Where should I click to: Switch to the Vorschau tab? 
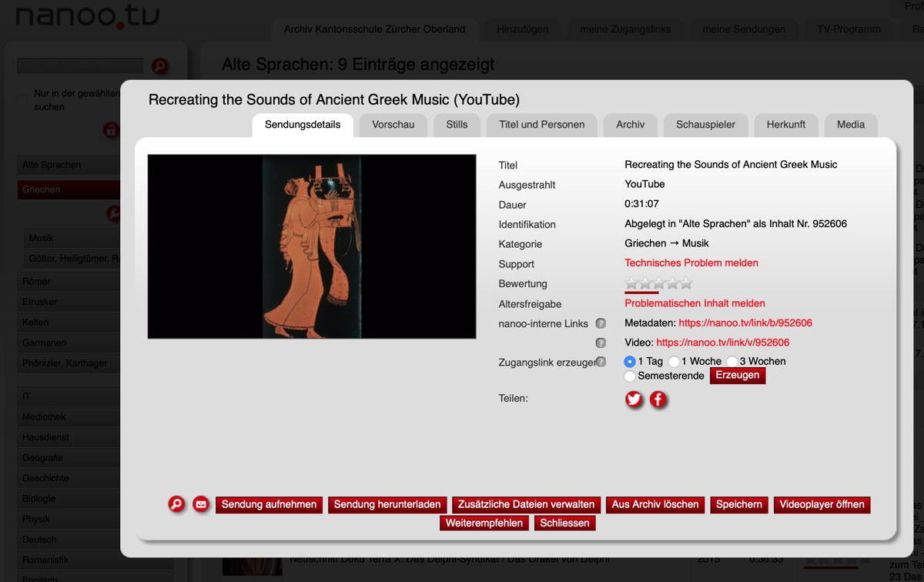coord(393,125)
